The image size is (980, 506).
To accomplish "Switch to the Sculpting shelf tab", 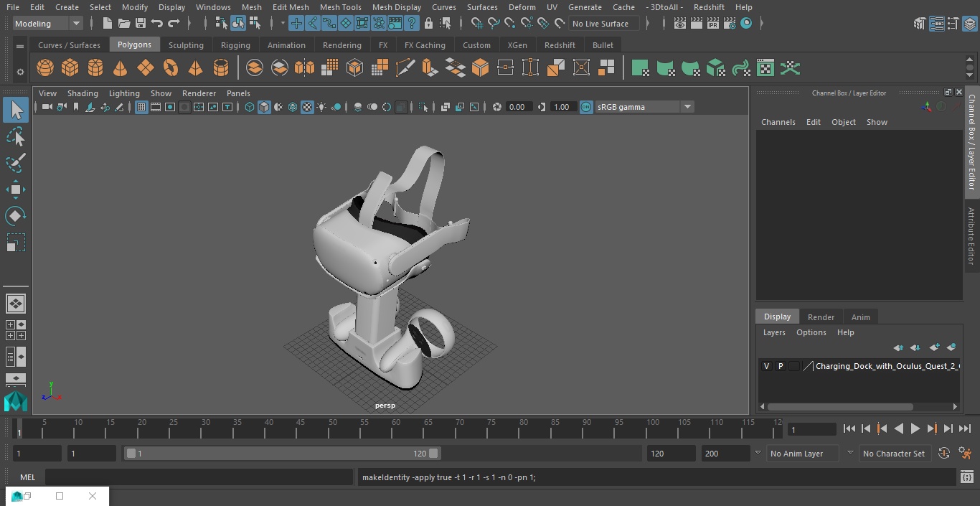I will [186, 45].
